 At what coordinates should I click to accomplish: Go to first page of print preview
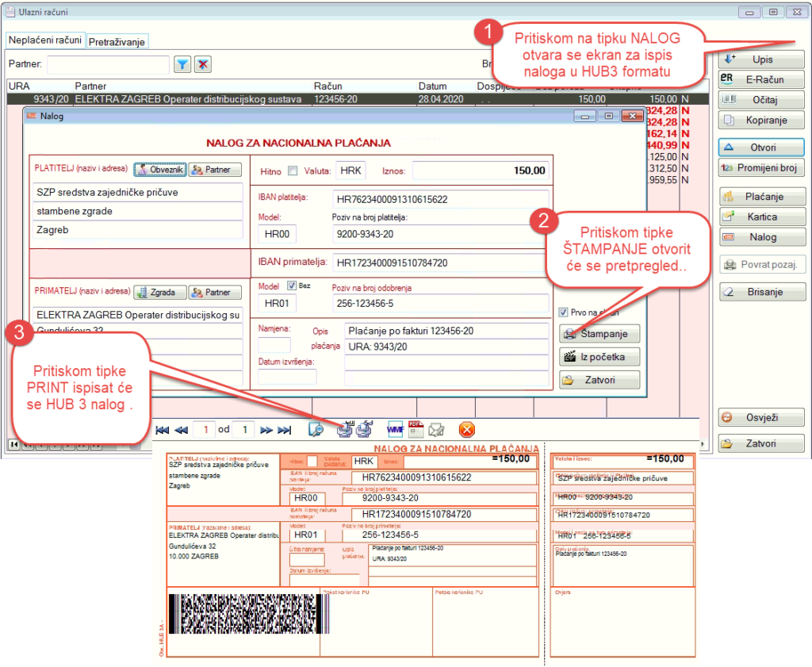(x=163, y=430)
